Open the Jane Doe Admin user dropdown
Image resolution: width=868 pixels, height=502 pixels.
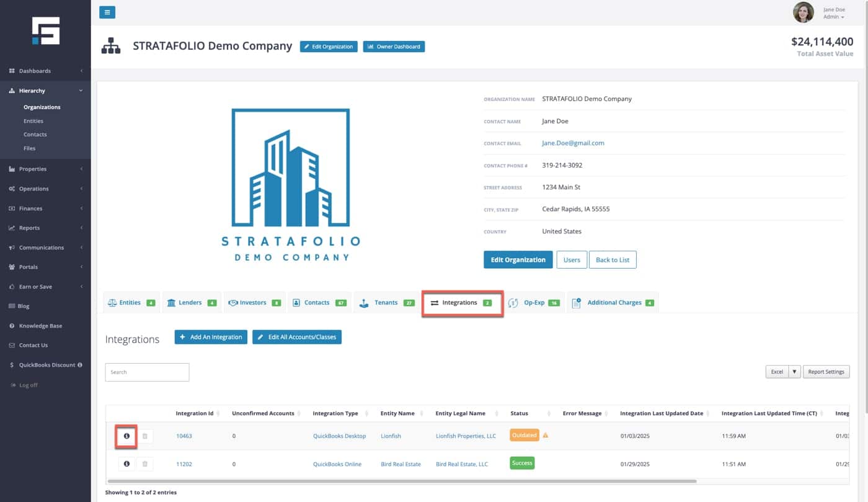[834, 13]
